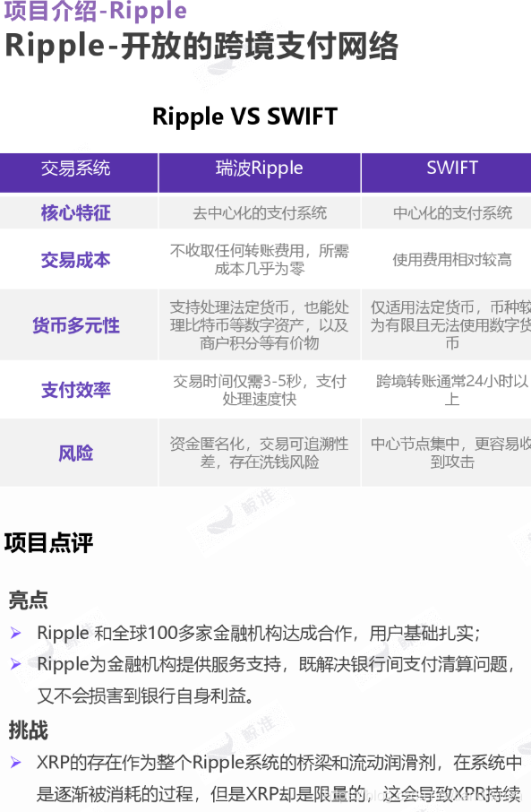Screen dimensions: 531x812
Task: Click the cell starting with '资金匿名化'
Action: tap(260, 453)
